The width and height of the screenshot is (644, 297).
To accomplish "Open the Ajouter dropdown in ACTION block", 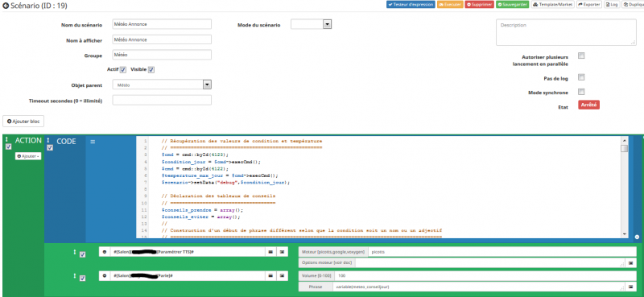I will 28,156.
